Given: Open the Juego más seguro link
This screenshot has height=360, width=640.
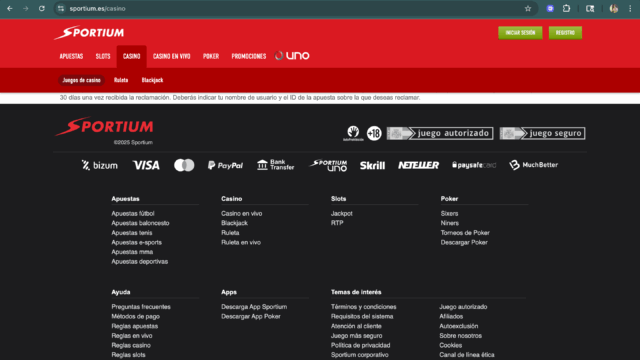Looking at the screenshot, I should 356,336.
